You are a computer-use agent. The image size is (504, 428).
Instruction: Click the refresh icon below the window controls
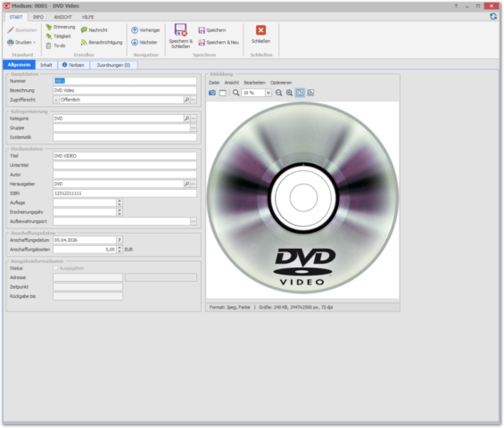click(493, 16)
